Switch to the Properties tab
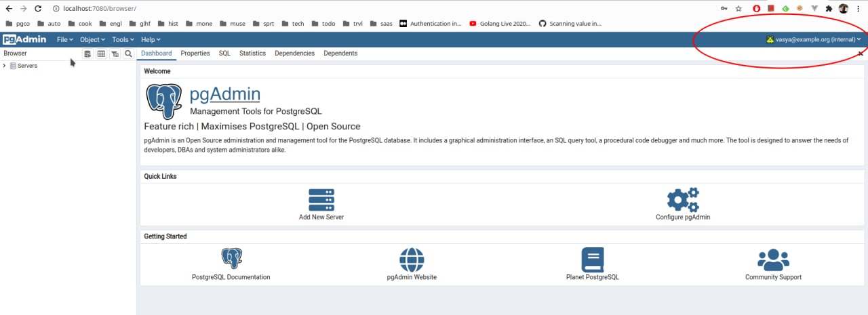Viewport: 868px width, 315px height. 195,54
